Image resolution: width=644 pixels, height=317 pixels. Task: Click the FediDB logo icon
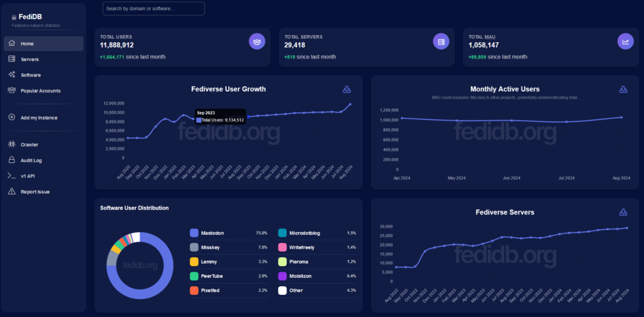14,17
